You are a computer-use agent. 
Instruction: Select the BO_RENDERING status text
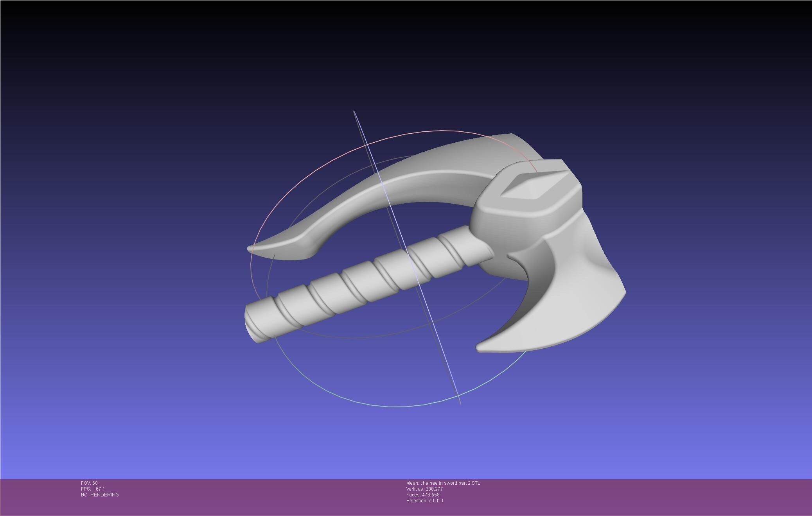pos(100,495)
